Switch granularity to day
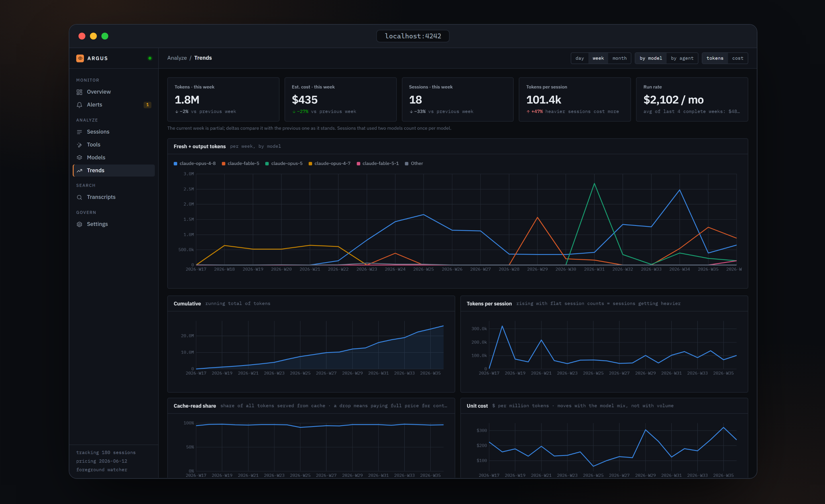Viewport: 825px width, 504px height. tap(580, 58)
